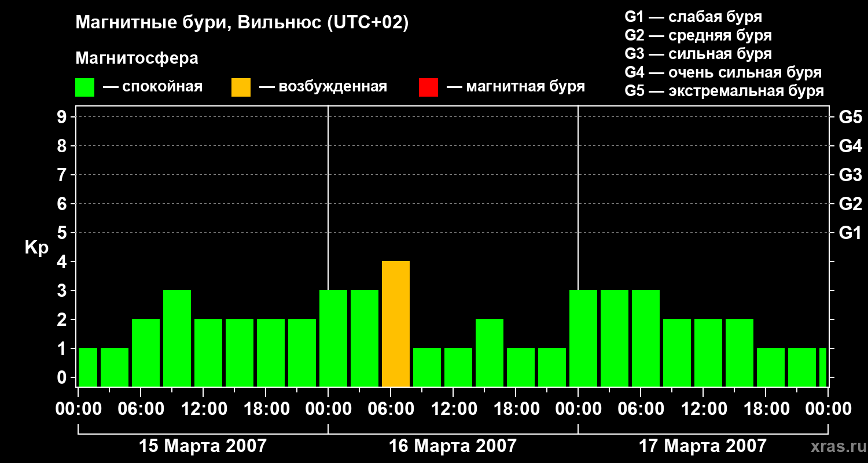The width and height of the screenshot is (868, 463).
Task: Select the 17 March bar spanning 17:00–20:00
Action: pos(771,368)
